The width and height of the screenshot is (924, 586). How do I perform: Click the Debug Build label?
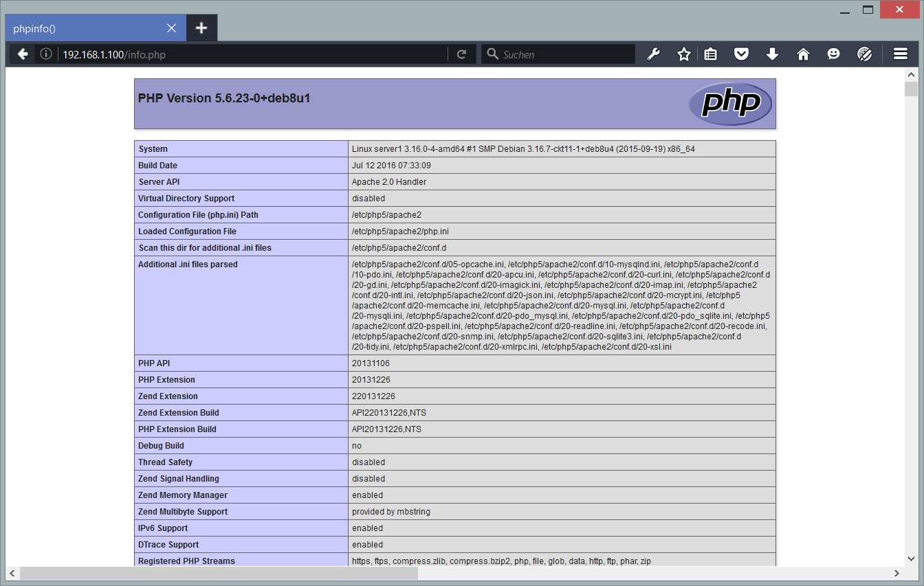pyautogui.click(x=161, y=446)
